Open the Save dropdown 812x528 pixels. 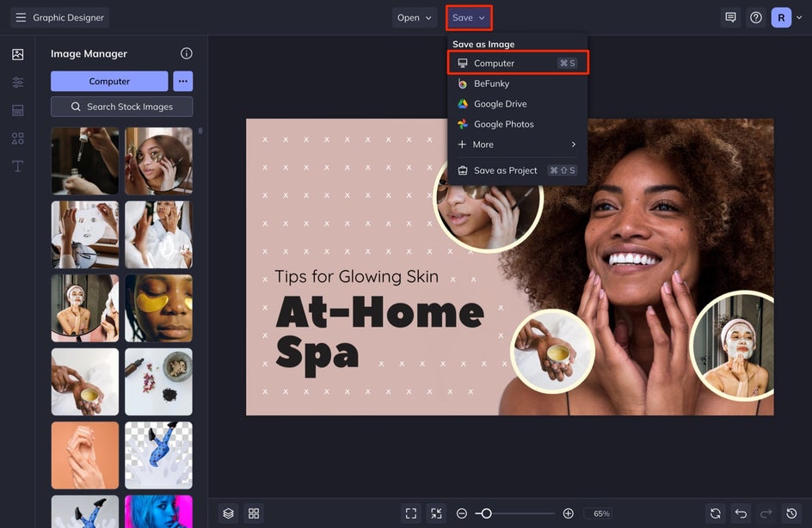click(469, 17)
